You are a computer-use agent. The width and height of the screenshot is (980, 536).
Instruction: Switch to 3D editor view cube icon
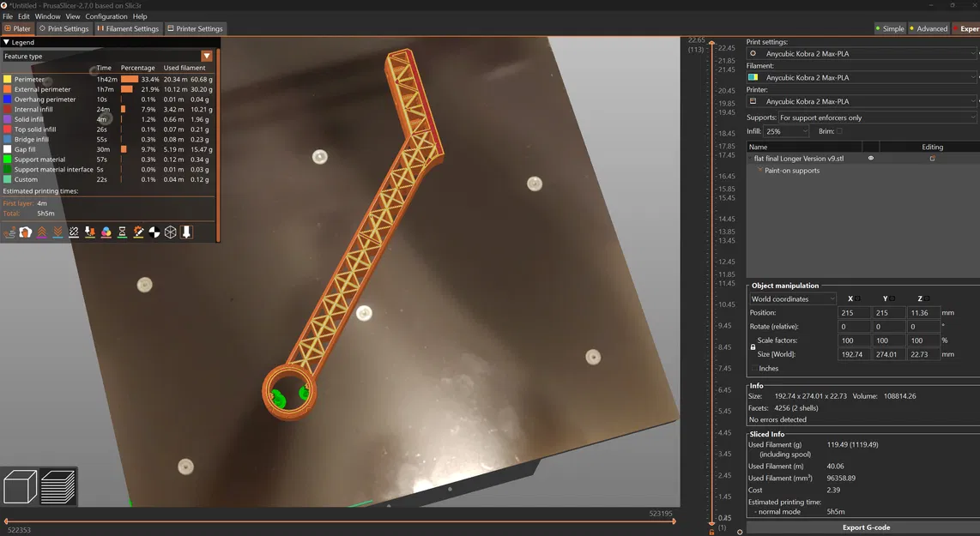pyautogui.click(x=20, y=486)
